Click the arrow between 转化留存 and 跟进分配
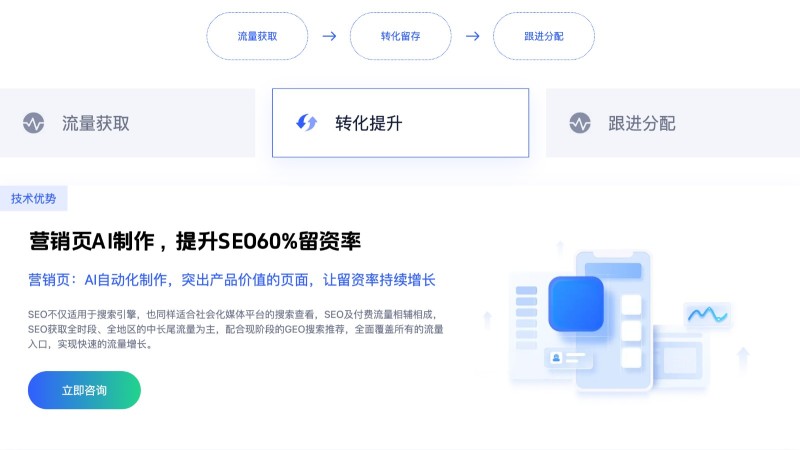800x450 pixels. point(472,36)
